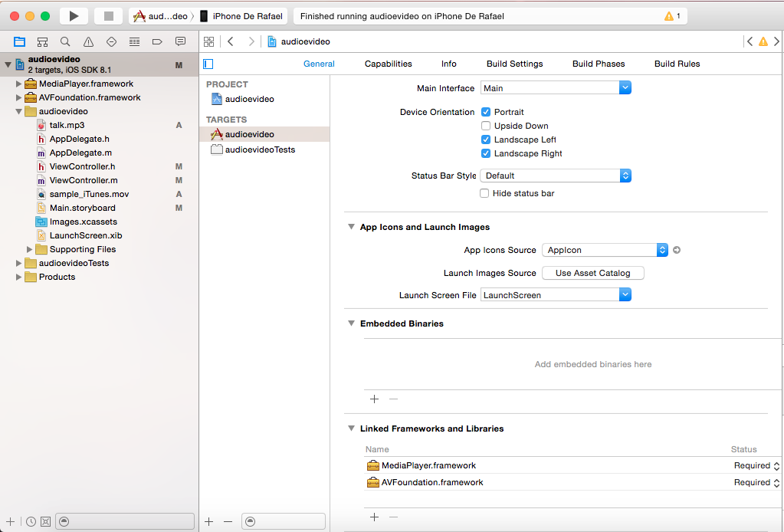Toggle Landscape Right checkbox
This screenshot has width=784, height=532.
486,153
